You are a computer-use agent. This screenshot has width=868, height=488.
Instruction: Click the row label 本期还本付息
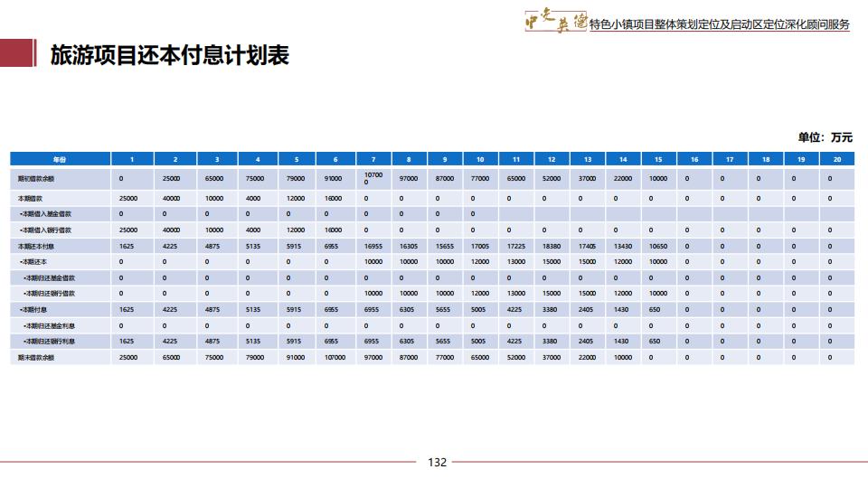click(x=36, y=246)
